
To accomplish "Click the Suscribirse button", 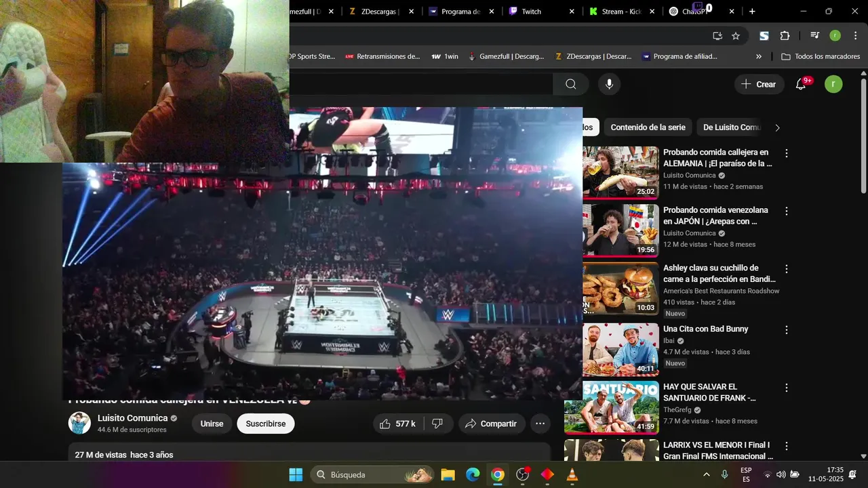I will pos(266,424).
